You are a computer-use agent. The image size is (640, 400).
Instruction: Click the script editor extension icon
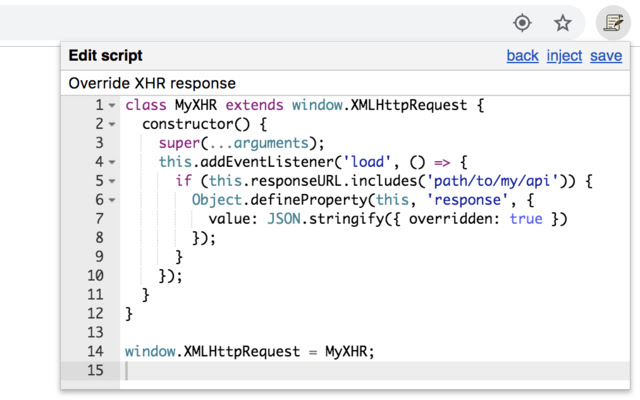608,22
